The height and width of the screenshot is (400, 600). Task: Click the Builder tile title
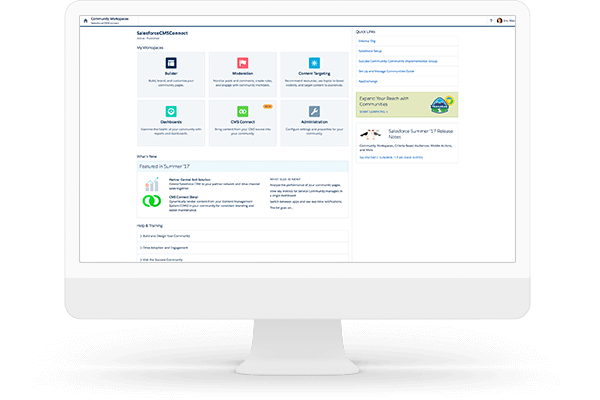tap(171, 73)
